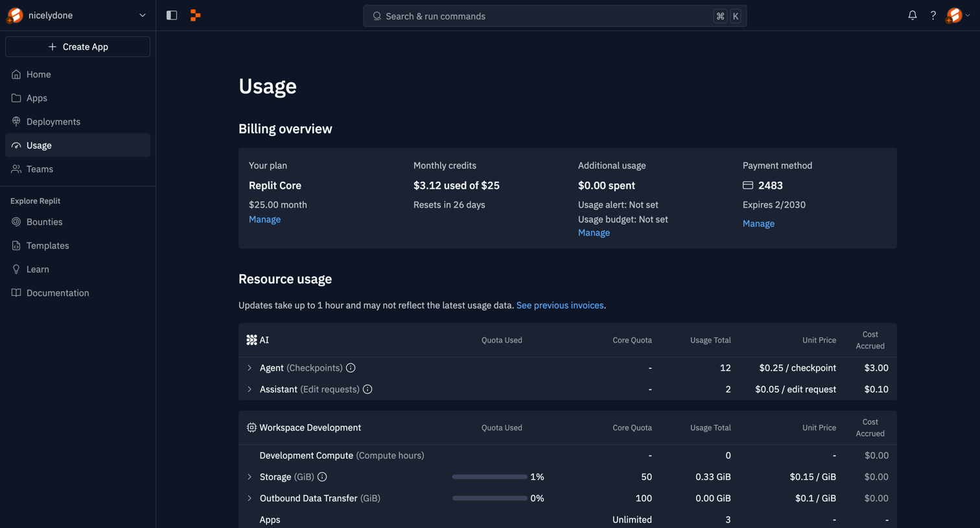Open the help question mark
The image size is (980, 528).
933,15
